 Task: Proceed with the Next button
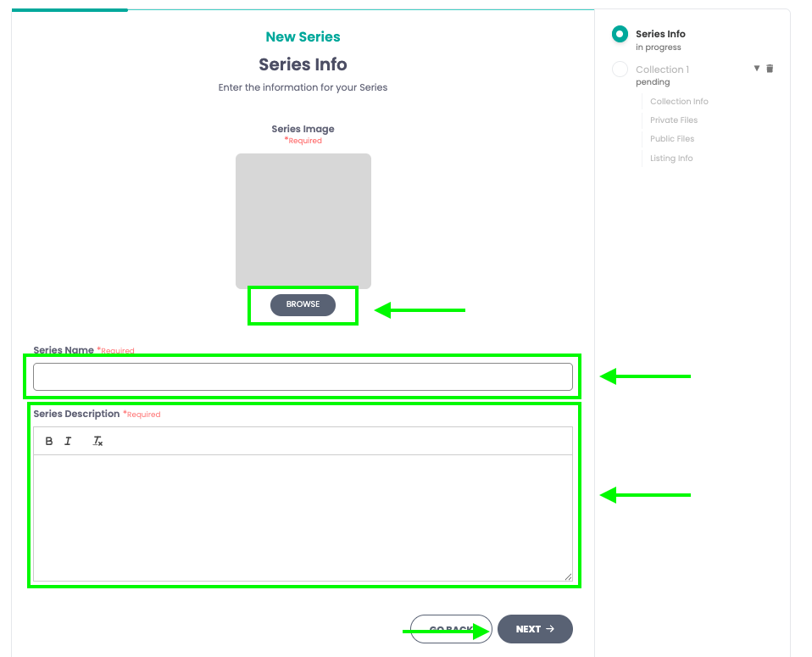coord(534,629)
